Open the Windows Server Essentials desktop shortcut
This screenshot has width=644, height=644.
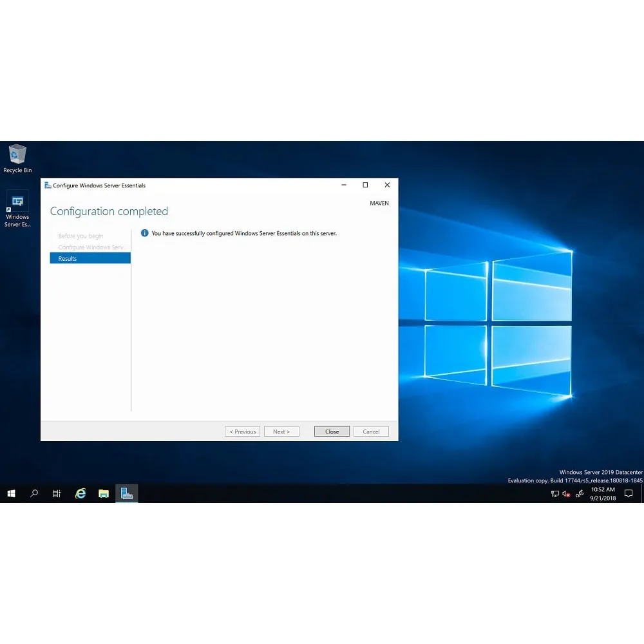17,209
